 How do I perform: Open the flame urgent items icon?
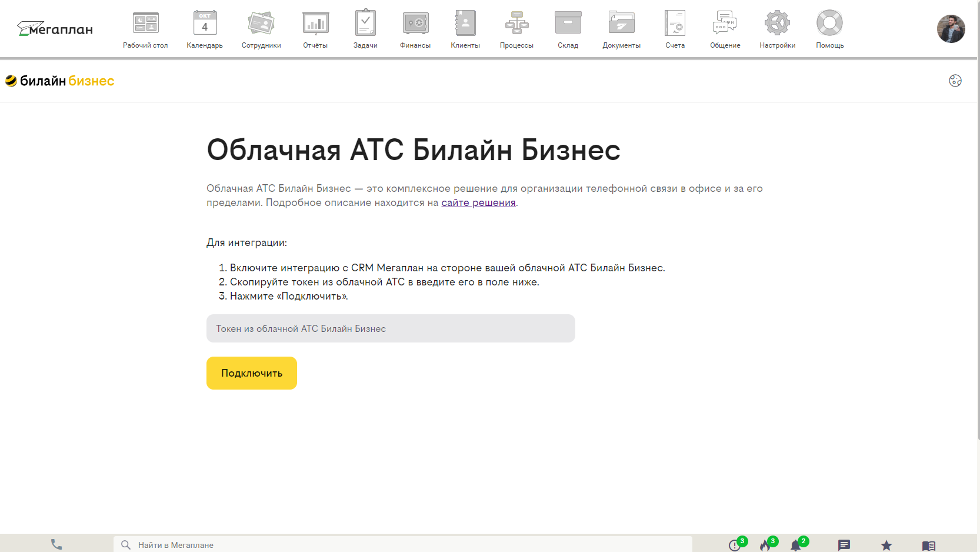(x=766, y=544)
